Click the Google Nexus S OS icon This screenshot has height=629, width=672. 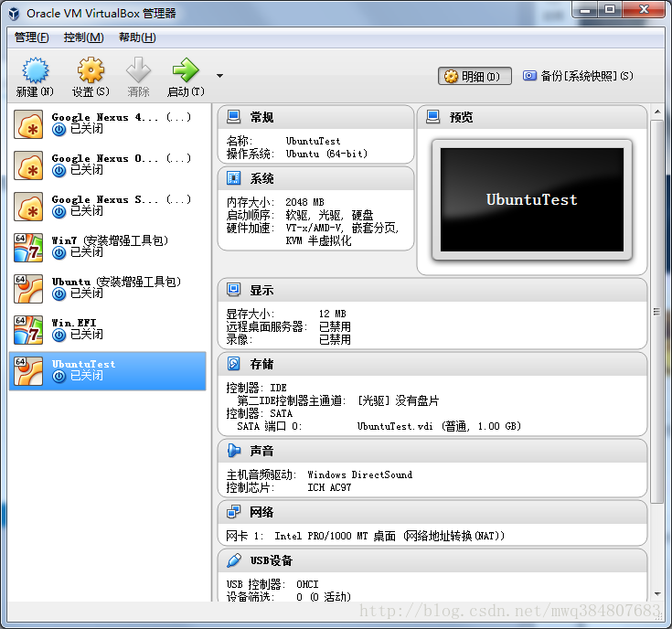[28, 207]
